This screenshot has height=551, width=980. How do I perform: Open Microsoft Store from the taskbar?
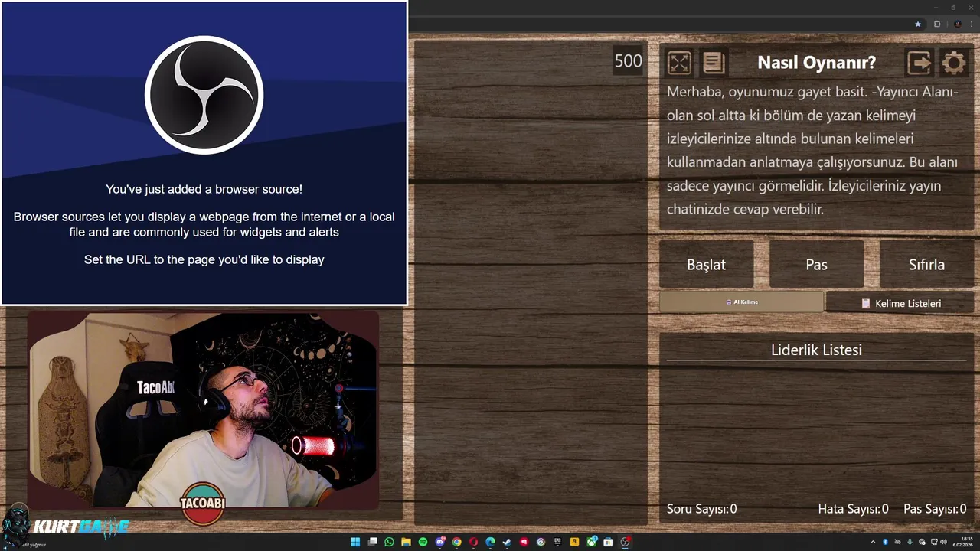(608, 542)
